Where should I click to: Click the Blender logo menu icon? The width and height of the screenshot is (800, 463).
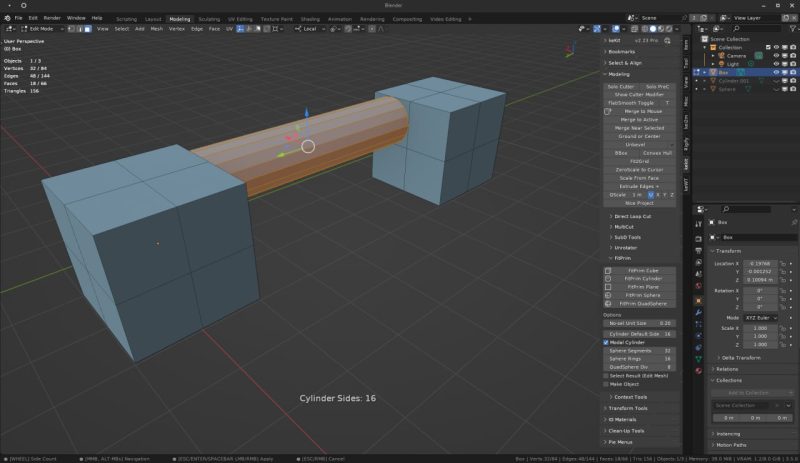6,18
